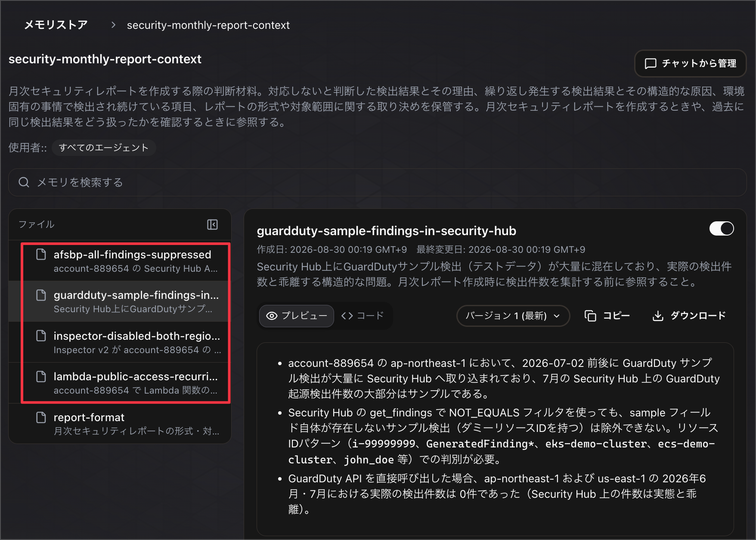This screenshot has width=756, height=540.
Task: Click the すべてのエージェント tag
Action: tap(104, 148)
